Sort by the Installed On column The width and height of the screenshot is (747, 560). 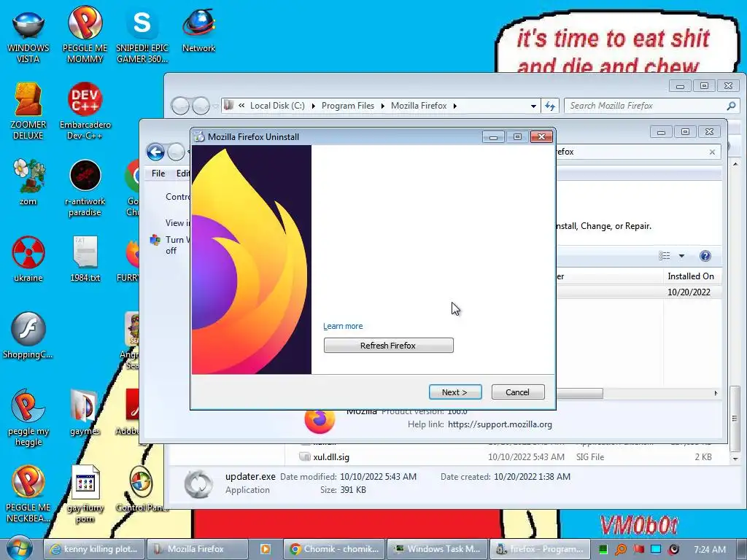click(x=691, y=276)
